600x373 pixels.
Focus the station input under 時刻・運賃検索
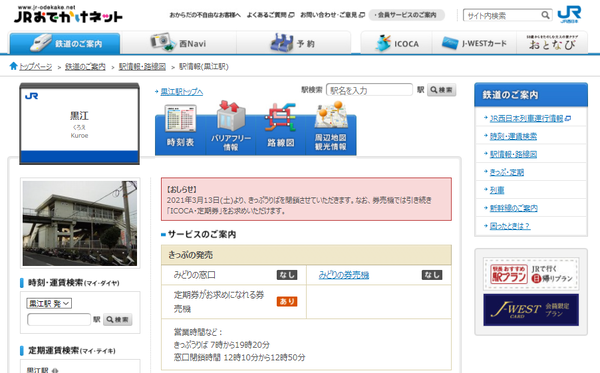[x=59, y=319]
